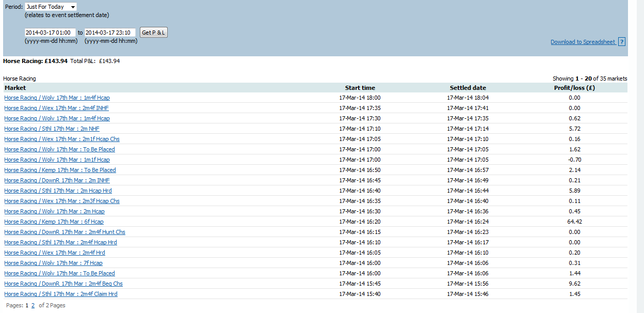
Task: Open DownR 17th Mar 2m4f Beg Chs market
Action: (x=63, y=284)
